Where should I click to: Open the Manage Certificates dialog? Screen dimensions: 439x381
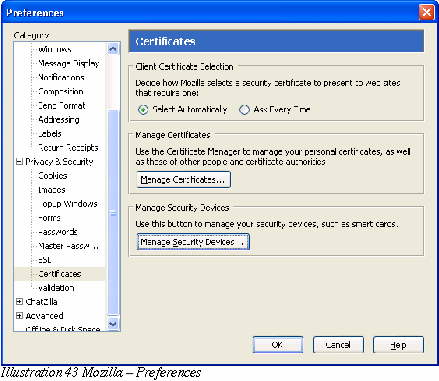(184, 180)
